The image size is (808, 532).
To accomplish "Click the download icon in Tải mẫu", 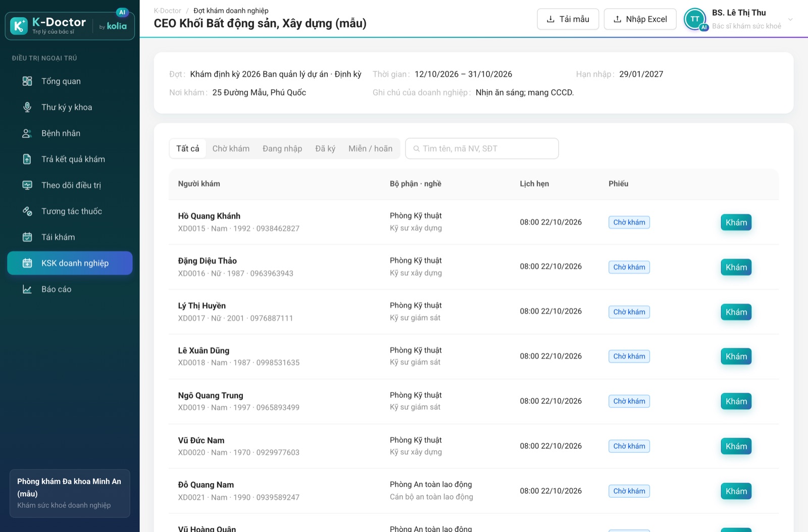I will coord(550,19).
